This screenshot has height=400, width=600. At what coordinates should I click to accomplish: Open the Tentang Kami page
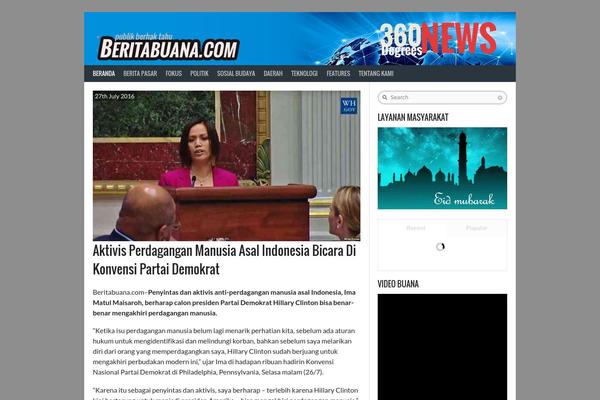coord(376,73)
